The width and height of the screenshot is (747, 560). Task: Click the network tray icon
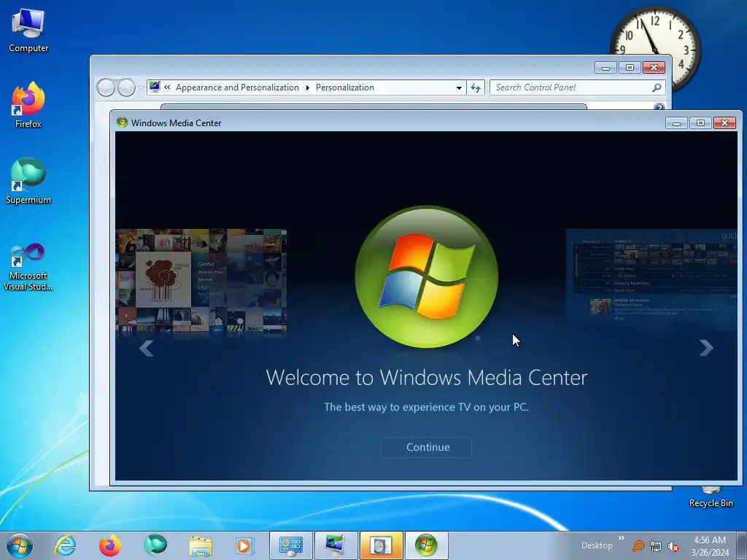[656, 546]
